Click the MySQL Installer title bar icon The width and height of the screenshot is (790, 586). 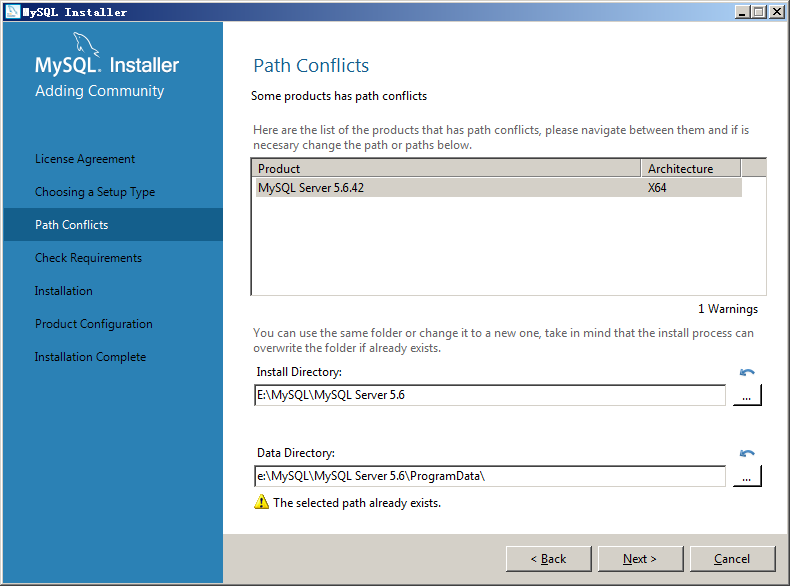click(13, 11)
